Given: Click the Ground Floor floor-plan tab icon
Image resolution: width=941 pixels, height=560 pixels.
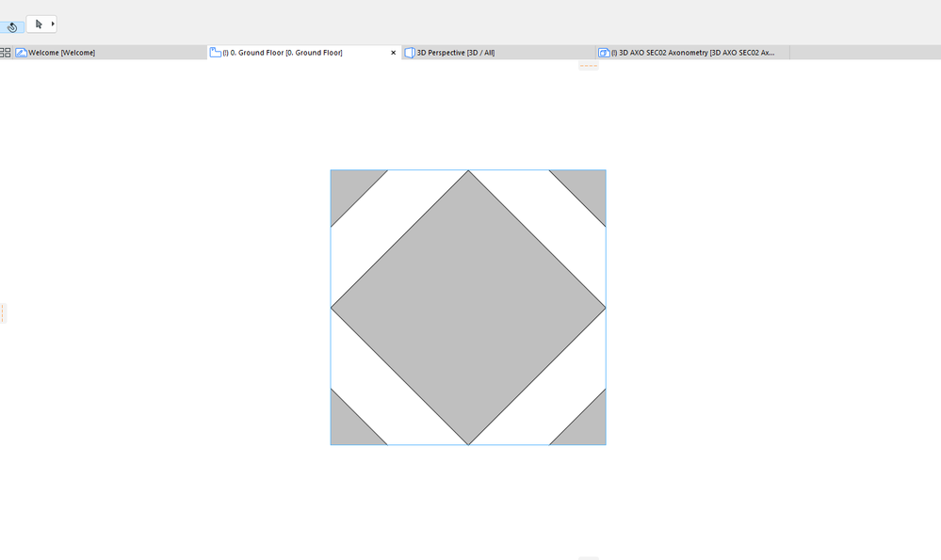Looking at the screenshot, I should click(x=215, y=53).
